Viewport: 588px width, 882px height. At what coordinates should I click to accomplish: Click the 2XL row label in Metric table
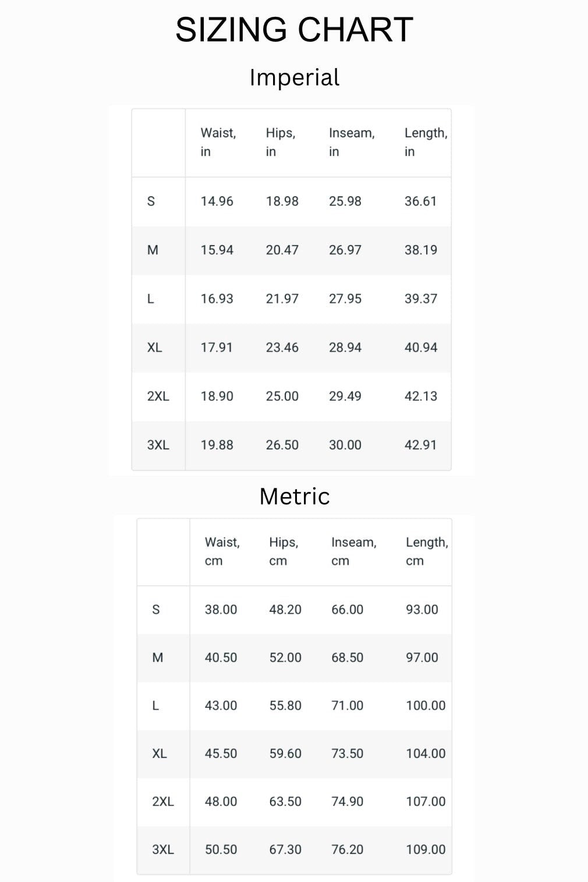point(162,802)
